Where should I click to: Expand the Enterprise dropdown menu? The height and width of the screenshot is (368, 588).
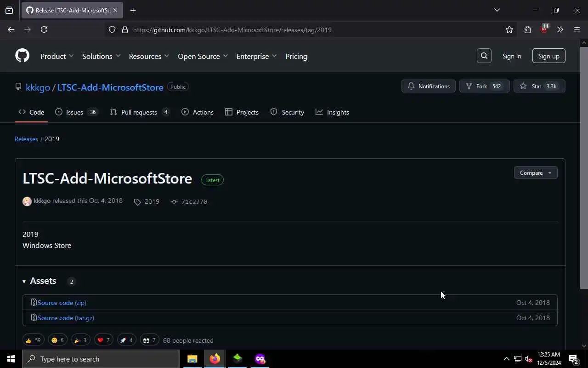pos(257,56)
